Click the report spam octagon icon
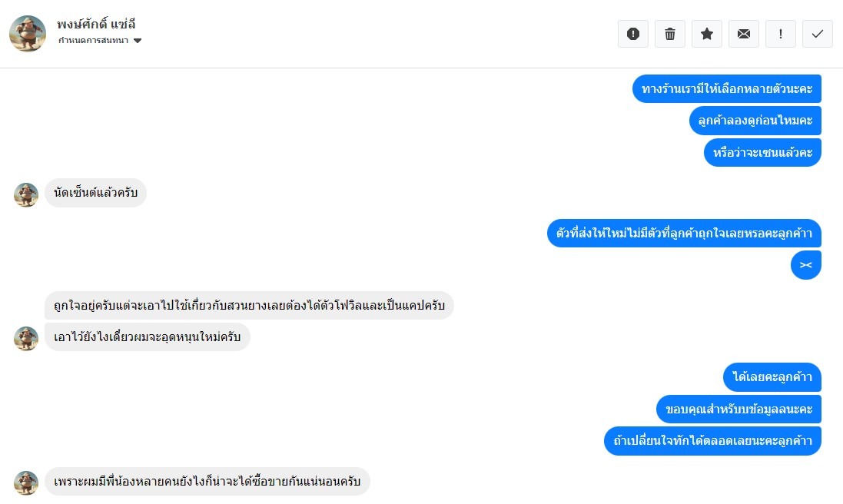This screenshot has height=504, width=843. 633,34
